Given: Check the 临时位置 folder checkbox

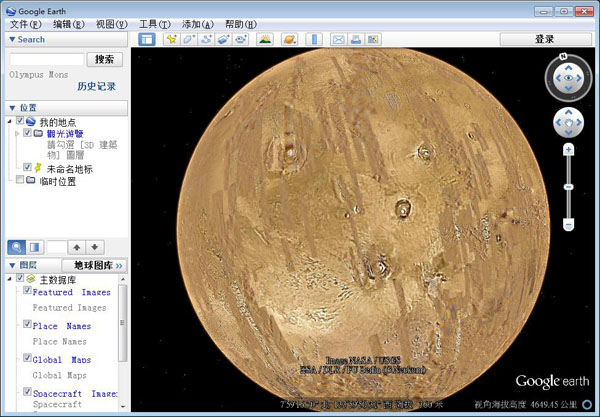Looking at the screenshot, I should pyautogui.click(x=20, y=181).
